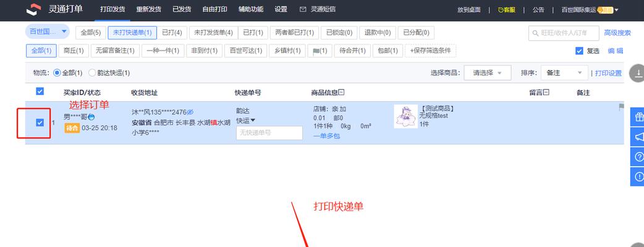Click the blue icon beside 男****哥
644x247 pixels.
click(x=91, y=117)
